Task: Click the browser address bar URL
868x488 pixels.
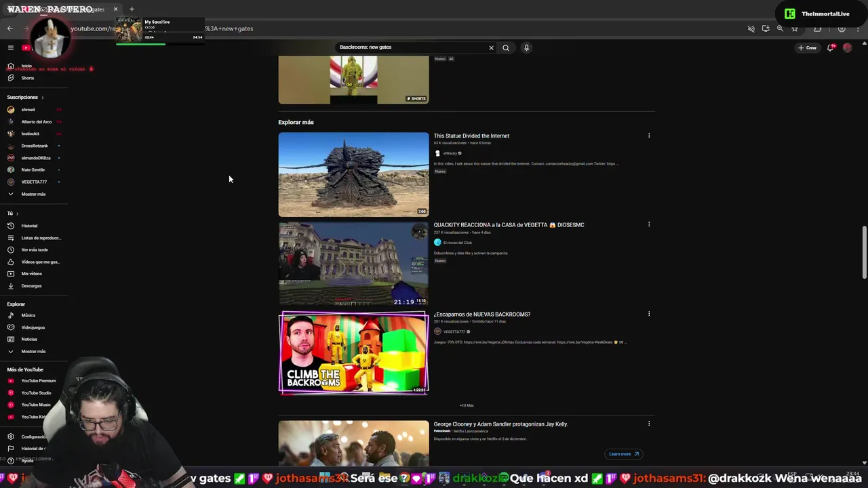Action: (163, 28)
